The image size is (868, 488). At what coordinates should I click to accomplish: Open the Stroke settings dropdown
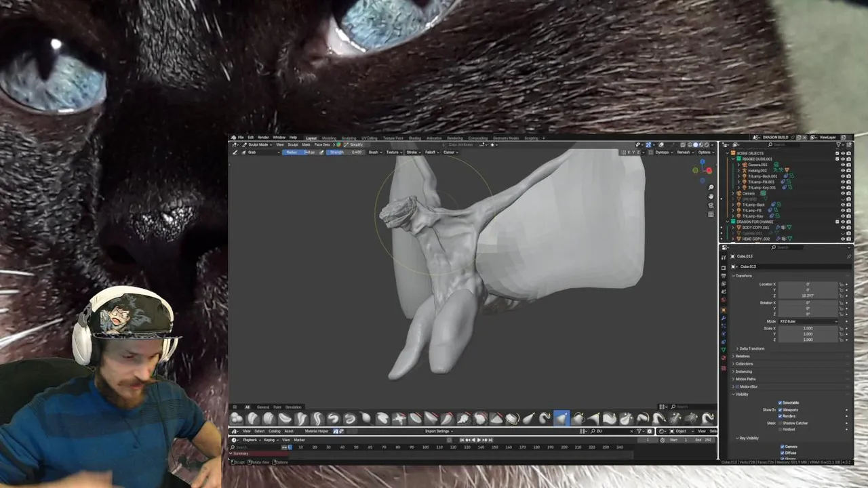pyautogui.click(x=413, y=152)
